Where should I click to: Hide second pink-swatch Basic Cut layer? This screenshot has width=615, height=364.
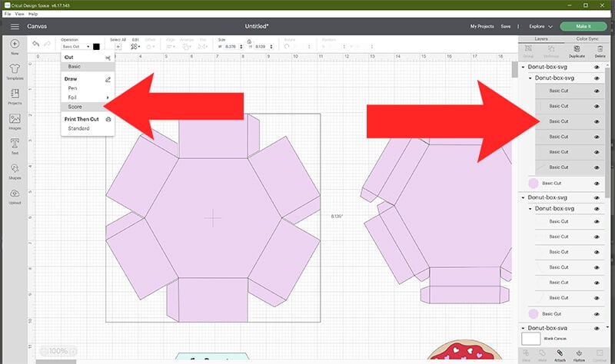pos(597,314)
